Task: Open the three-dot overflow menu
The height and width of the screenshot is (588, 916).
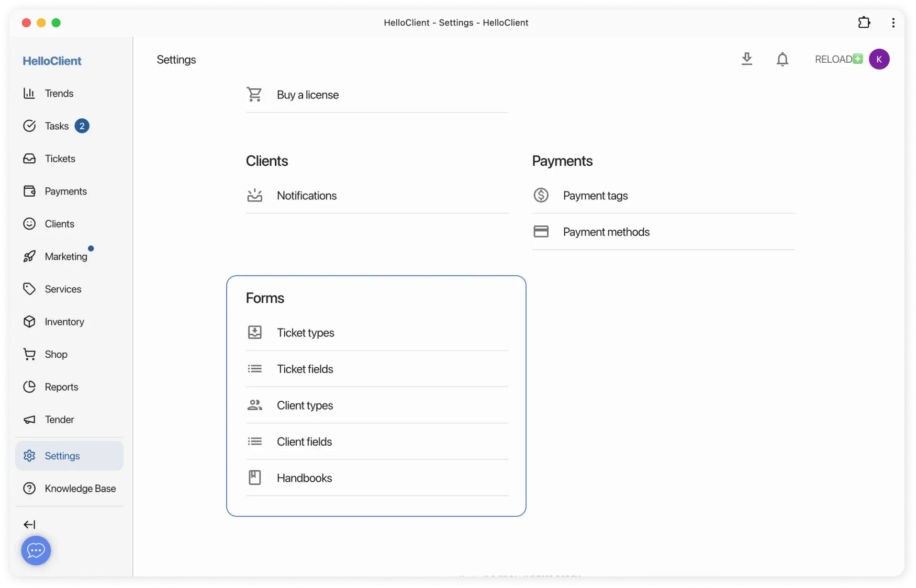Action: coord(893,22)
